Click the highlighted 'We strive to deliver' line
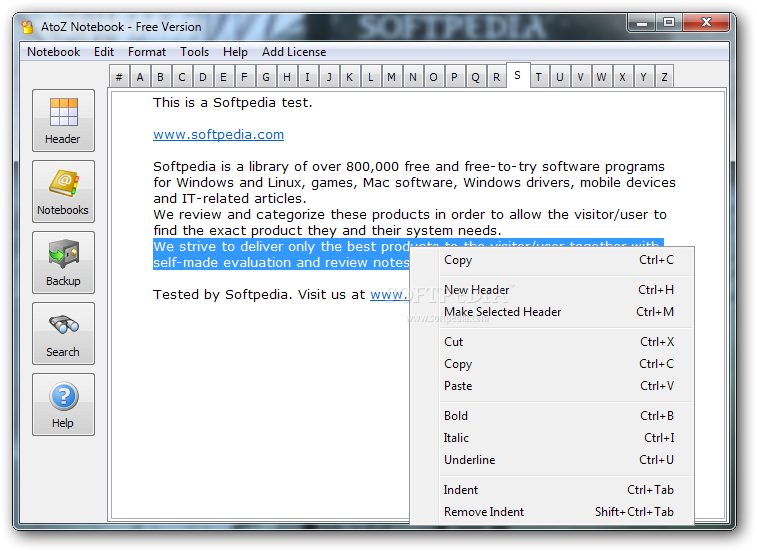757x551 pixels. click(281, 247)
